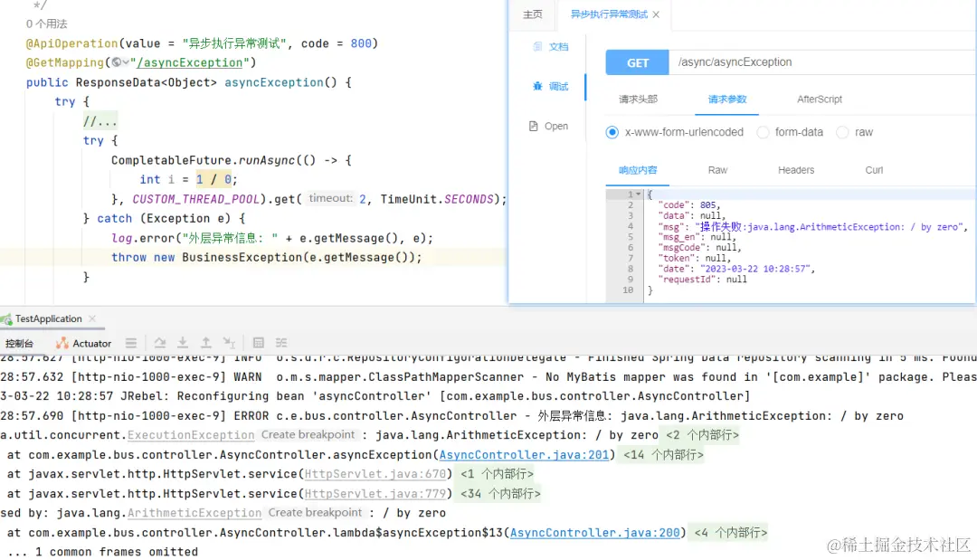Switch to the Curl response tab
Image resolution: width=977 pixels, height=560 pixels.
point(874,170)
